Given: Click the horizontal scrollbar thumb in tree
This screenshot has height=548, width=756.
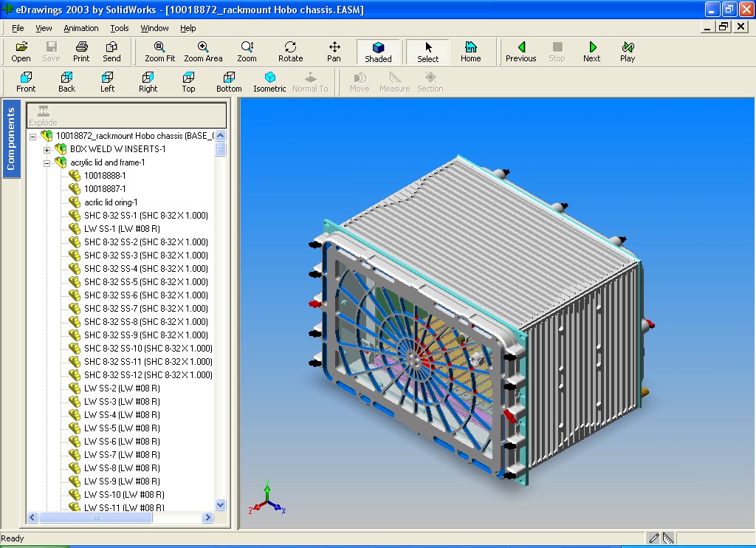Looking at the screenshot, I should pyautogui.click(x=95, y=517).
